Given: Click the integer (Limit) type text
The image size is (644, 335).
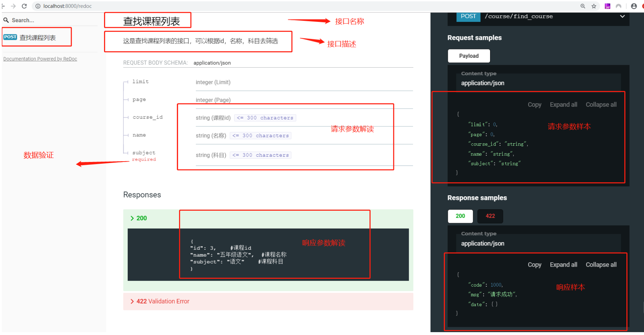Looking at the screenshot, I should coord(213,82).
